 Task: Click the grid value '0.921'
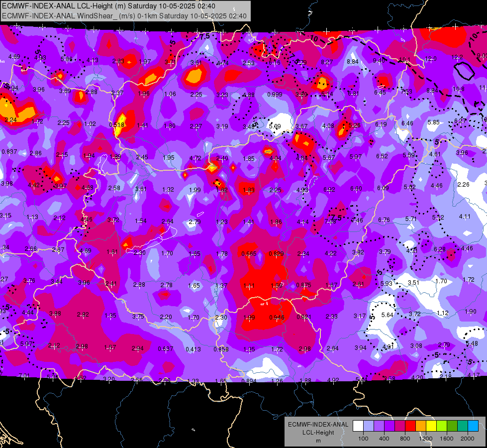click(x=304, y=317)
